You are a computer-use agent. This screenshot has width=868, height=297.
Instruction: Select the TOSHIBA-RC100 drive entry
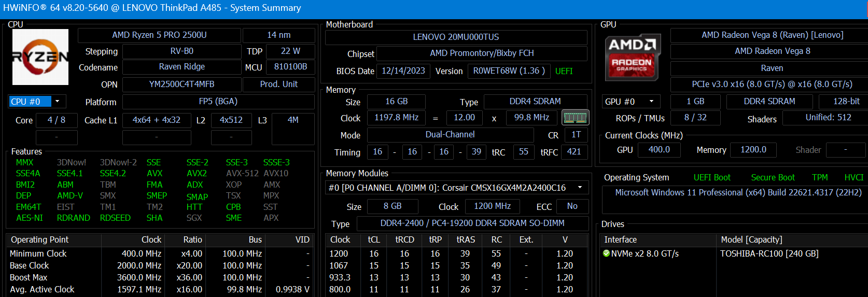pos(769,253)
